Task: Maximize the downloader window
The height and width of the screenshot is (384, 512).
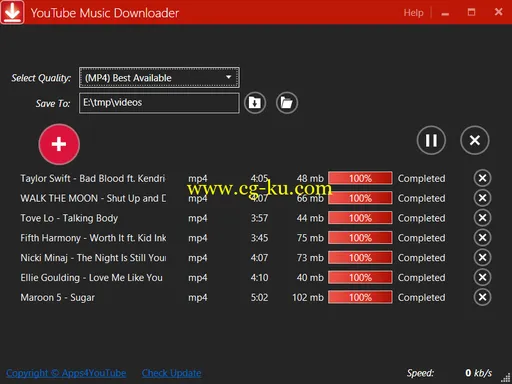Action: coord(471,13)
